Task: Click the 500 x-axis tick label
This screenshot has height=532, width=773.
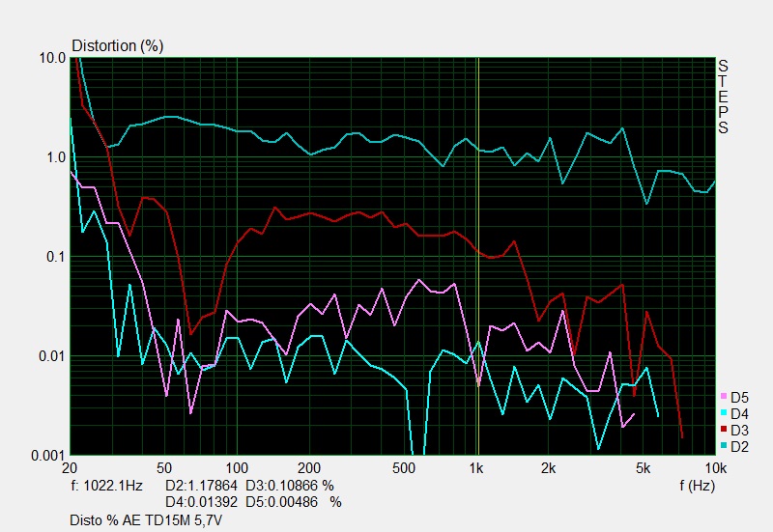Action: [x=404, y=468]
